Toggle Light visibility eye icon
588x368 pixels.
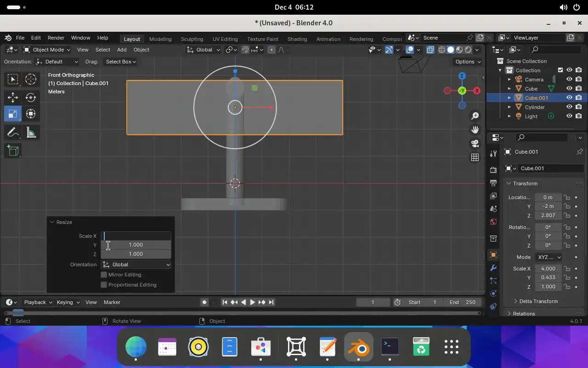[569, 116]
